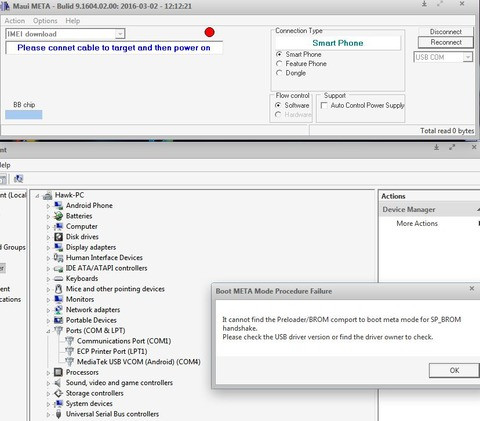Click the Android Phone device icon
The height and width of the screenshot is (421, 480).
tap(59, 206)
